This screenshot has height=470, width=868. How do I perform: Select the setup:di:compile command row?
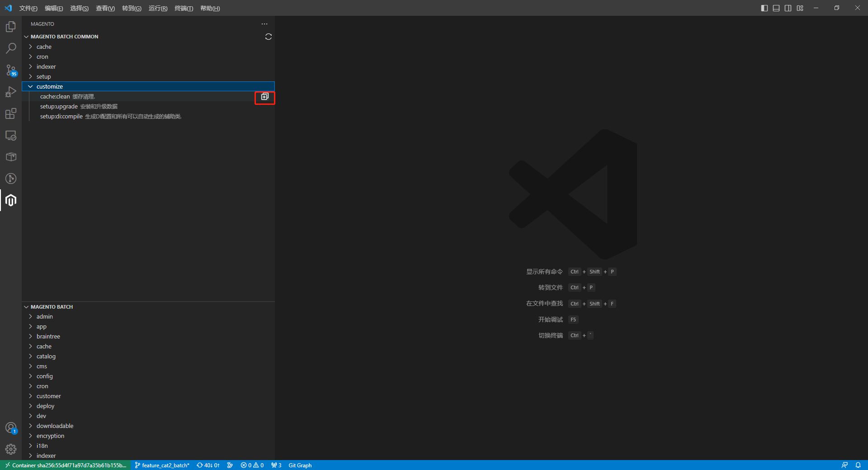(x=148, y=116)
